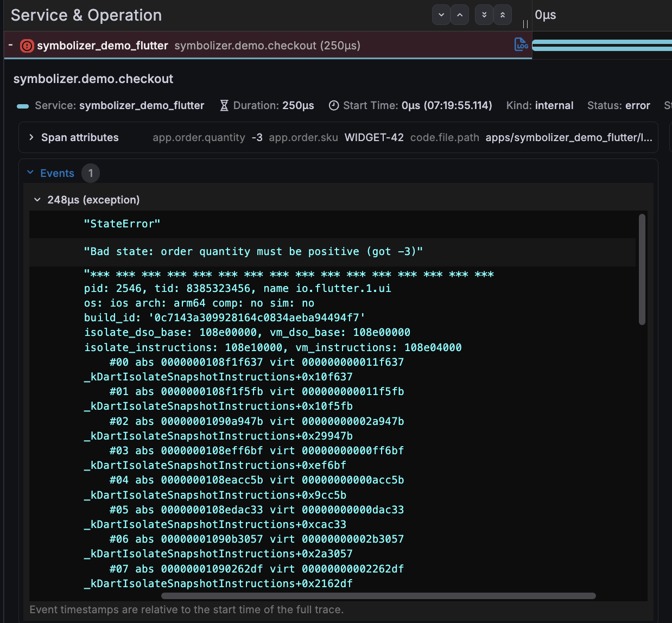The width and height of the screenshot is (672, 623).
Task: Open logs for span via LOG icon
Action: 521,44
